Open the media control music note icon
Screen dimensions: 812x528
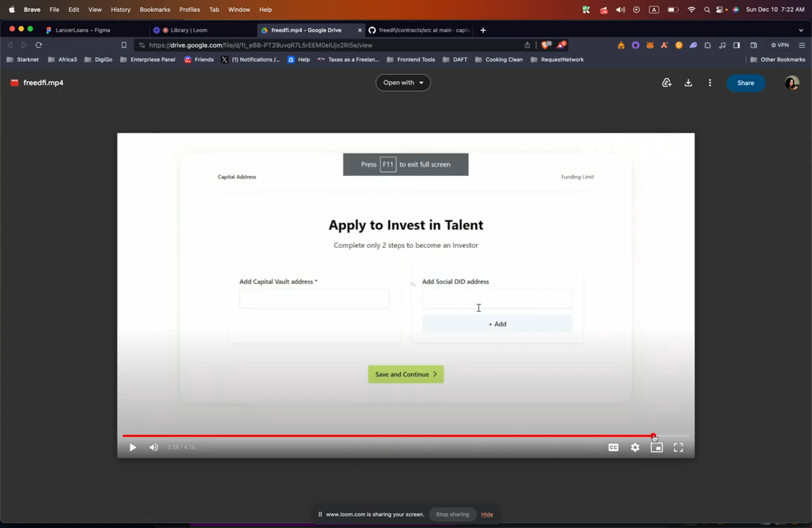pyautogui.click(x=722, y=45)
